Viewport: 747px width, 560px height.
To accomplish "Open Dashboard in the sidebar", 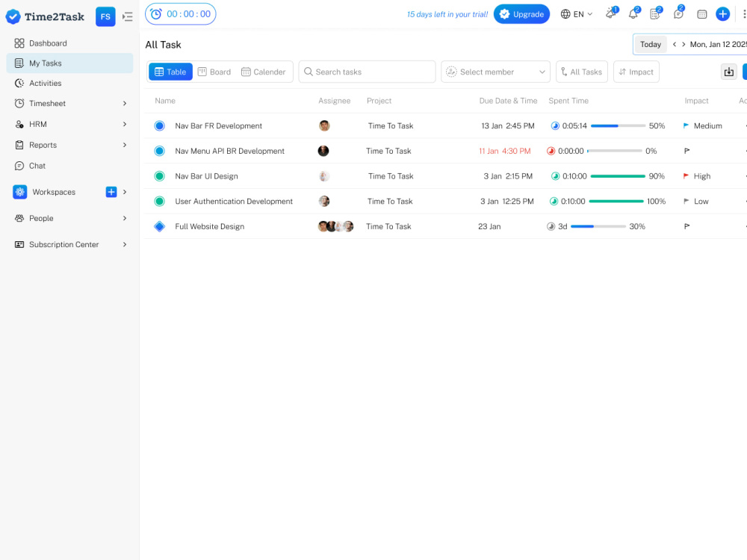I will pos(69,43).
